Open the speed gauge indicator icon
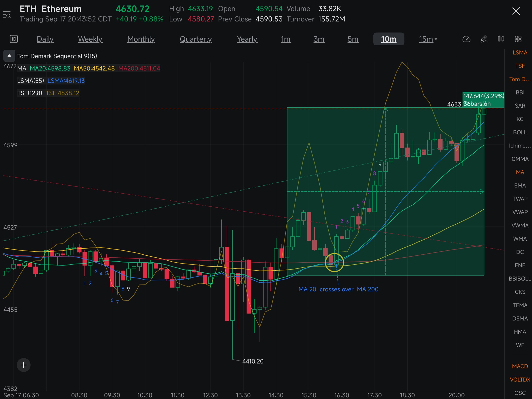The height and width of the screenshot is (399, 532). pyautogui.click(x=466, y=39)
